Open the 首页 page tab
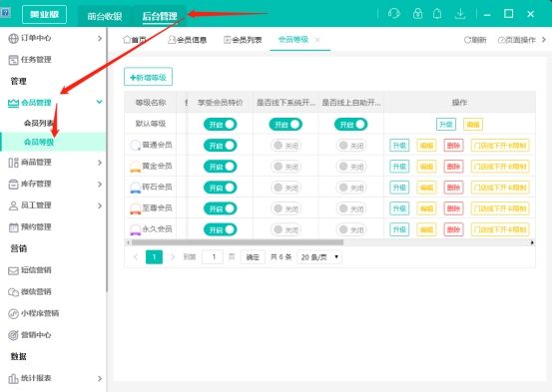Screen dimensions: 552x392 (134, 40)
